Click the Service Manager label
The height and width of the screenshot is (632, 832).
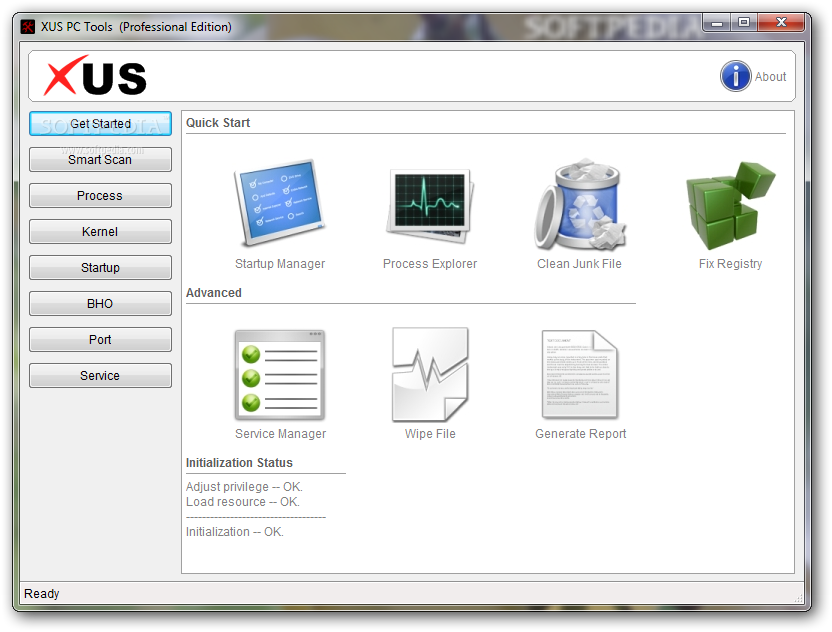coord(281,434)
